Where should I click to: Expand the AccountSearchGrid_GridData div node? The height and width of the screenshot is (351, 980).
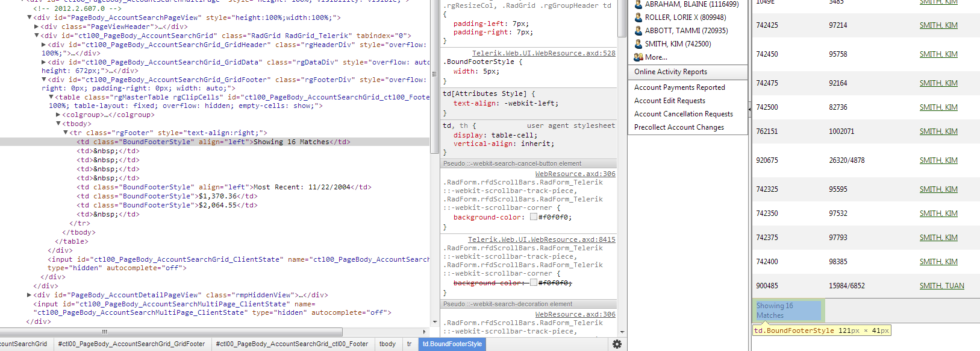(44, 62)
